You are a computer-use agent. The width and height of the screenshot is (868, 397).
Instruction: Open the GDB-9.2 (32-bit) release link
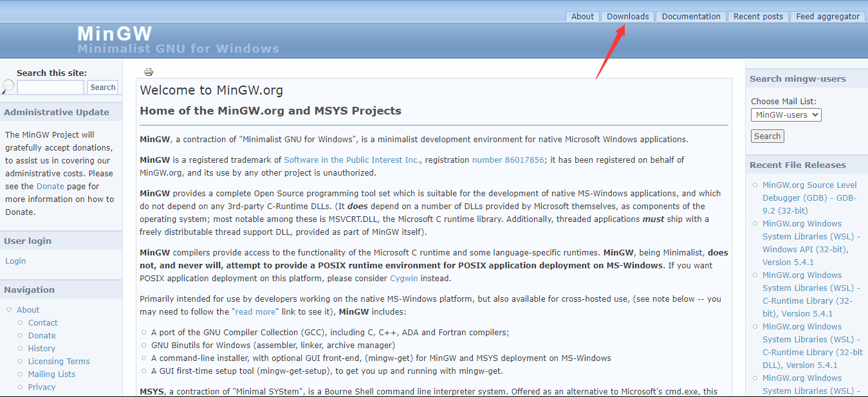pos(810,198)
